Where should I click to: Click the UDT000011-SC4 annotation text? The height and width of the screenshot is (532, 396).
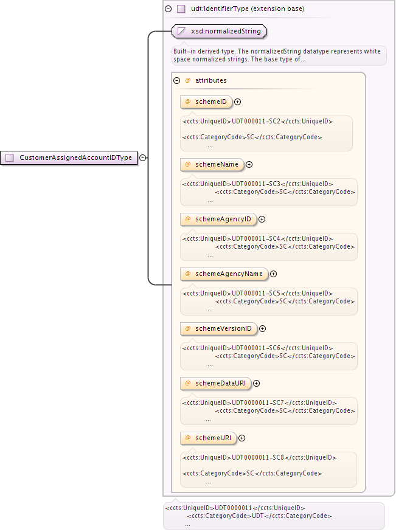tap(257, 238)
